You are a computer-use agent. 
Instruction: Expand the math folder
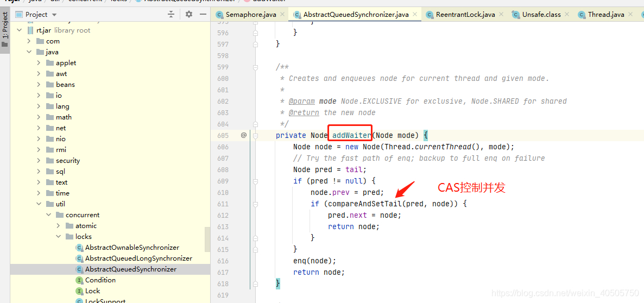(39, 117)
